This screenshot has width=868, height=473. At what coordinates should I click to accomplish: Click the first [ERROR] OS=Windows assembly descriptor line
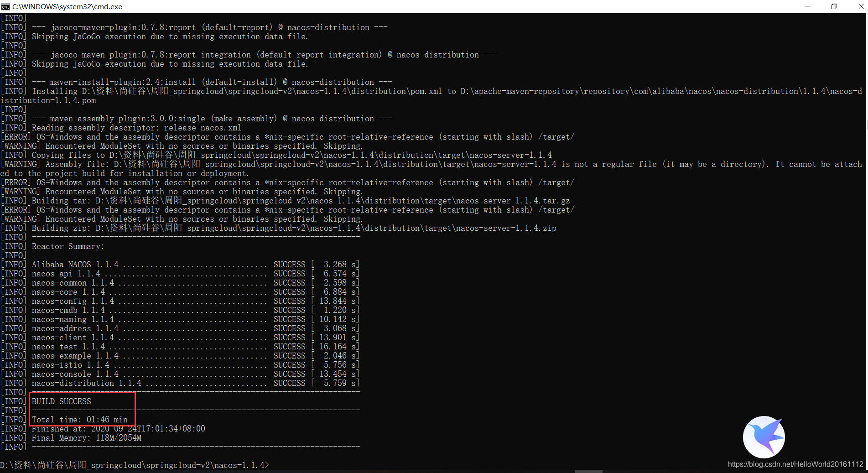pos(287,137)
